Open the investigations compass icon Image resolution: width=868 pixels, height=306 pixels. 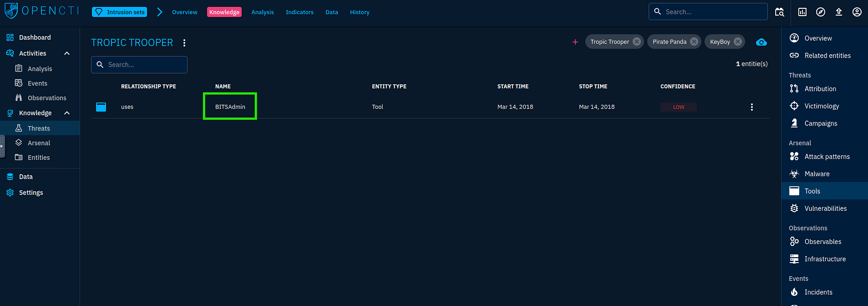tap(821, 12)
